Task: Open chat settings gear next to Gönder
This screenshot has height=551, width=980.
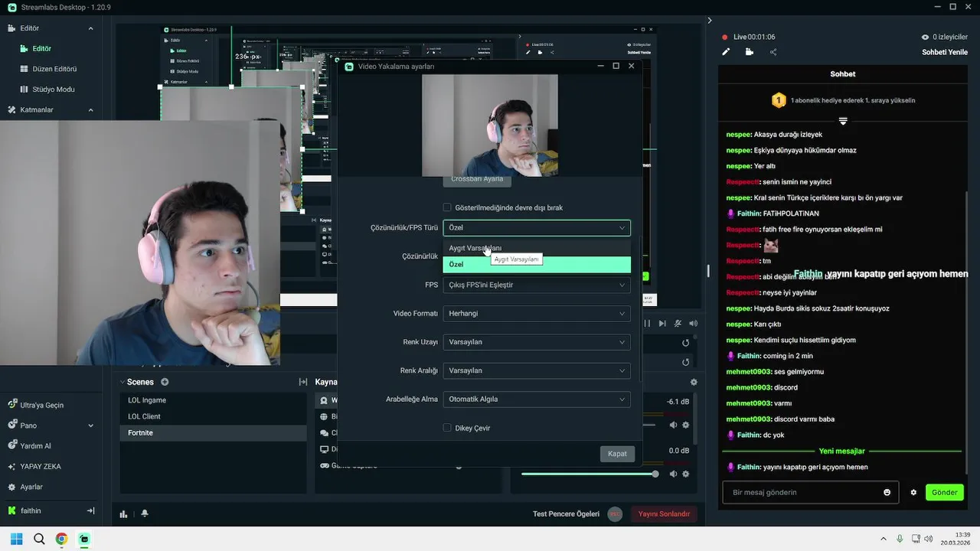Action: pos(913,492)
